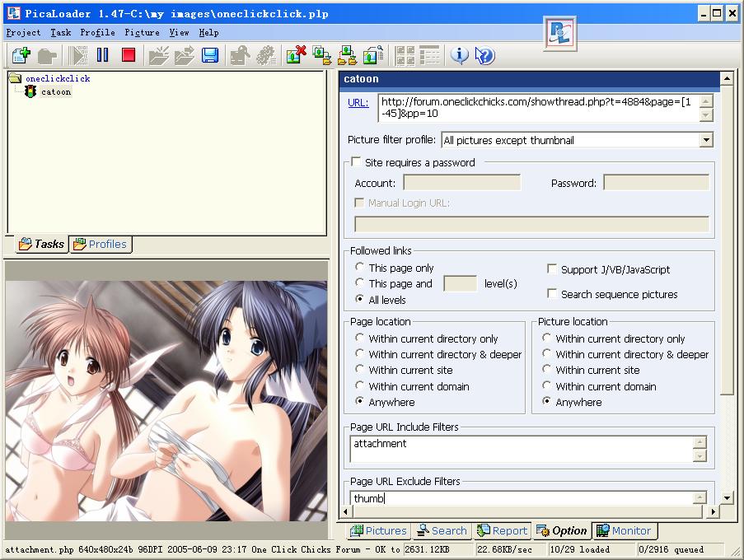Check the Support J/VB/JavaScript option
The image size is (744, 560).
pyautogui.click(x=552, y=269)
